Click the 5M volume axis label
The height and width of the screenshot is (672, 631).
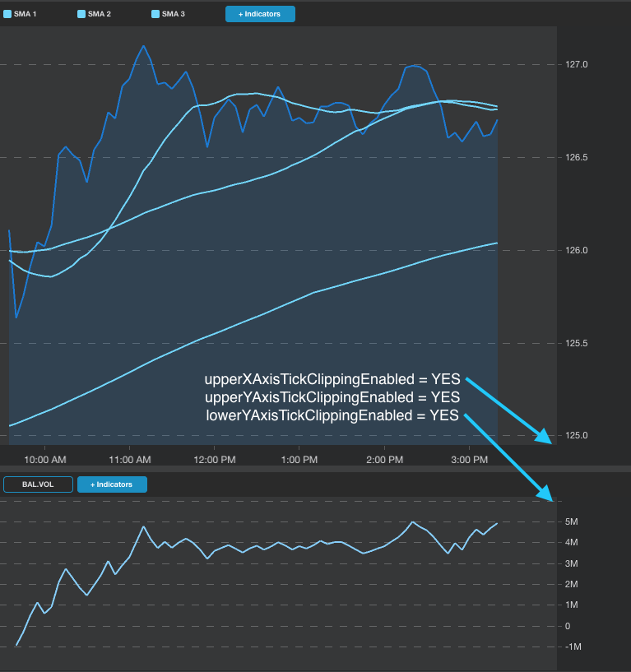572,521
